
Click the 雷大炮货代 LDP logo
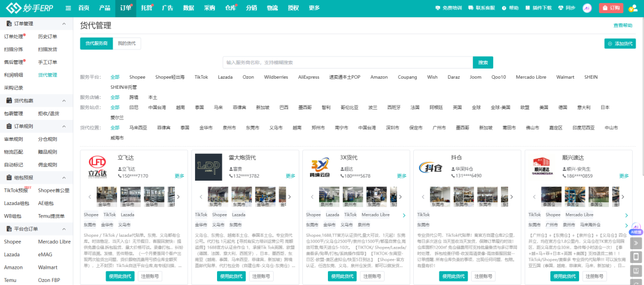(x=208, y=167)
